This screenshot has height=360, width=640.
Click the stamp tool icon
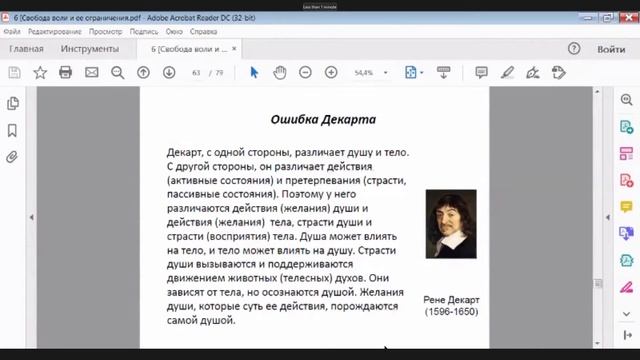pyautogui.click(x=558, y=73)
